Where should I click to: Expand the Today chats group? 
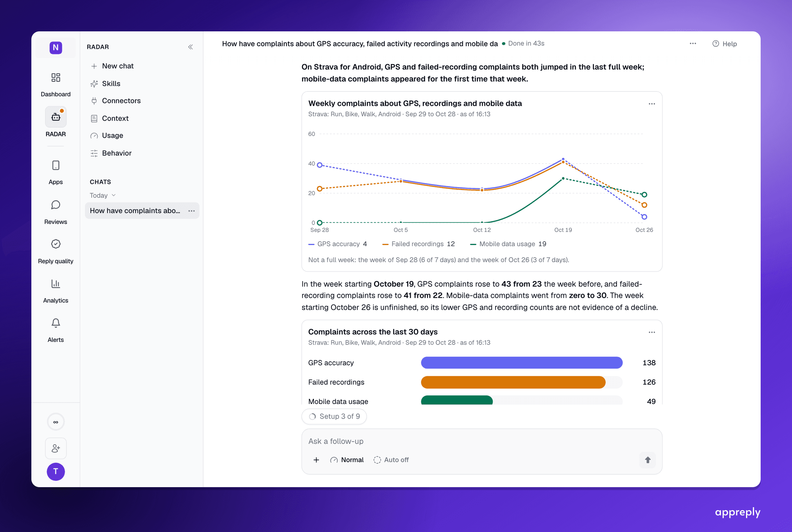coord(103,195)
